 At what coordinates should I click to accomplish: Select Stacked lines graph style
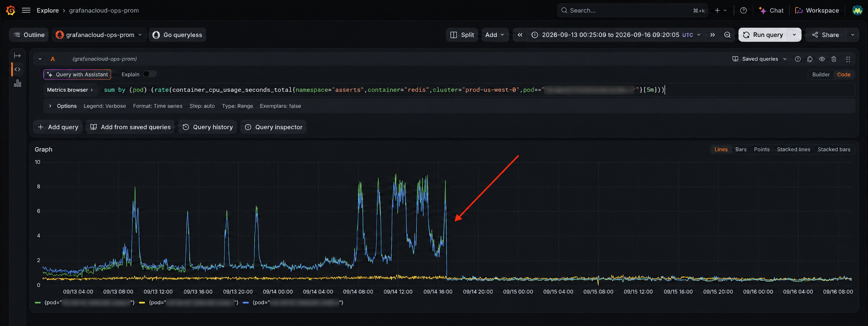pyautogui.click(x=793, y=149)
